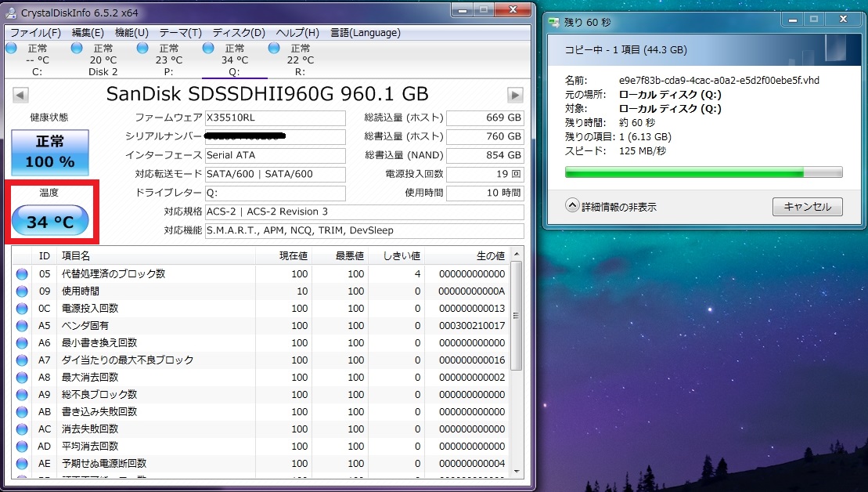Viewport: 868px width, 492px height.
Task: Click status icon of attribute AD
Action: [x=22, y=446]
